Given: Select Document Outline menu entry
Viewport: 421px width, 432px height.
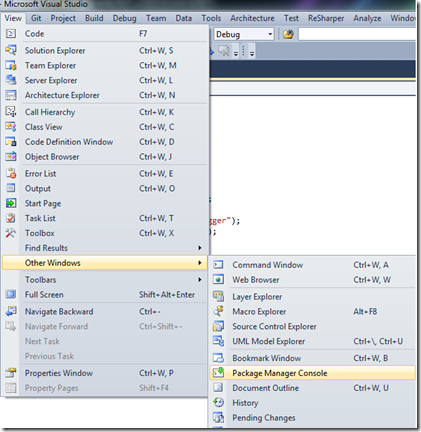Looking at the screenshot, I should click(313, 388).
